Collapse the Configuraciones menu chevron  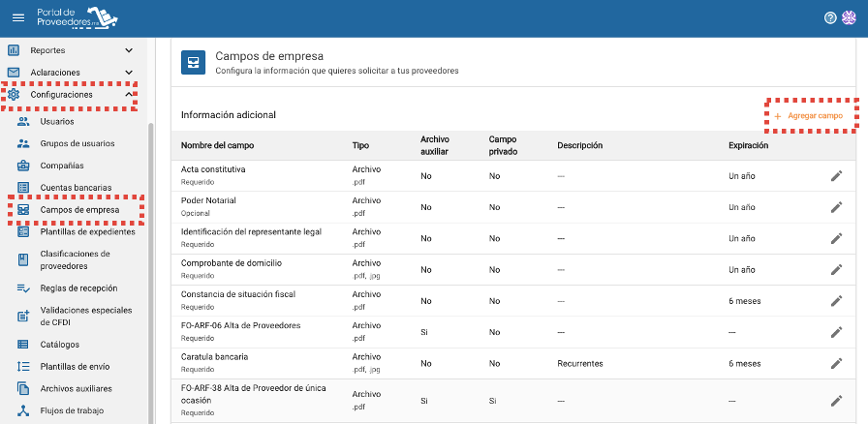click(129, 95)
